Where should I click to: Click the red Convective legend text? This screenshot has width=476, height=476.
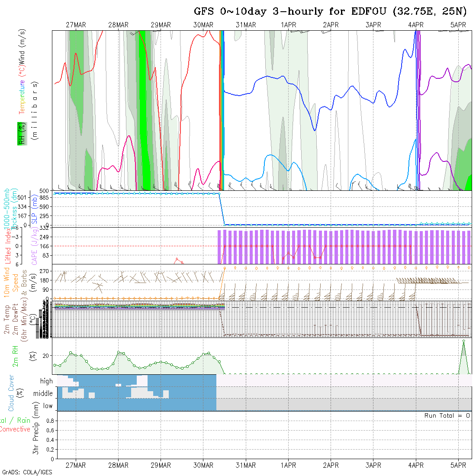click(x=15, y=429)
